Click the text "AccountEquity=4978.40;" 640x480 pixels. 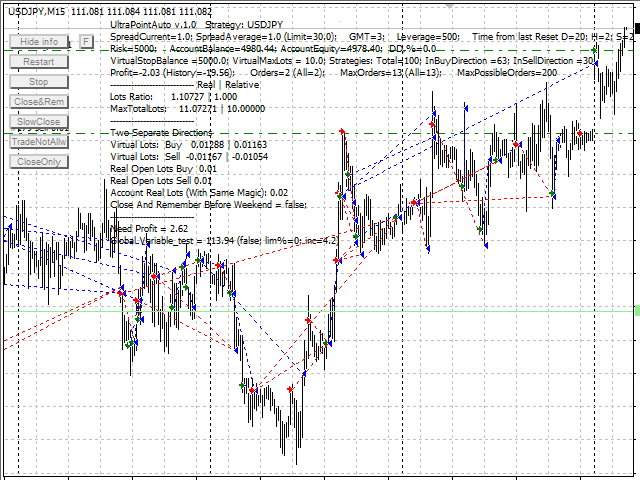[331, 49]
